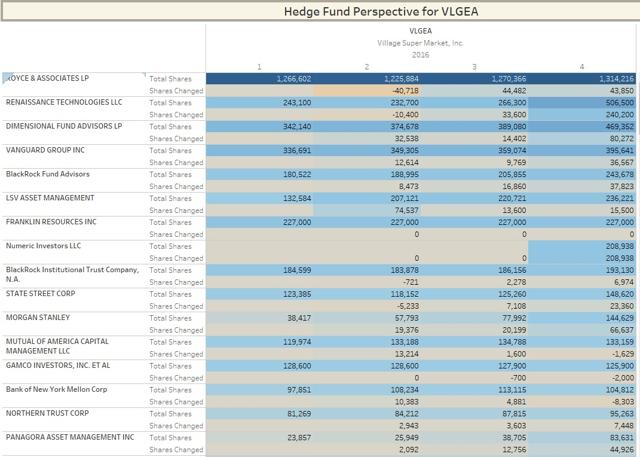Select MORGAN STANLEY row label
The image size is (640, 457).
pyautogui.click(x=38, y=317)
